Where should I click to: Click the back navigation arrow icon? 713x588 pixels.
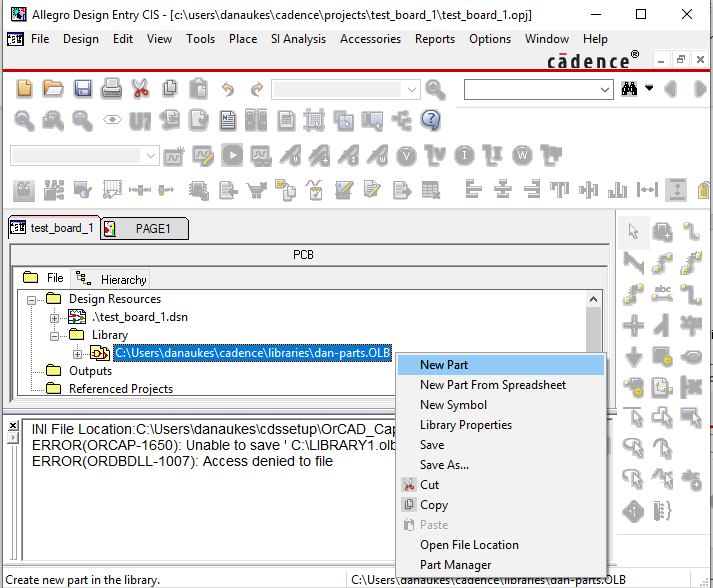click(671, 89)
